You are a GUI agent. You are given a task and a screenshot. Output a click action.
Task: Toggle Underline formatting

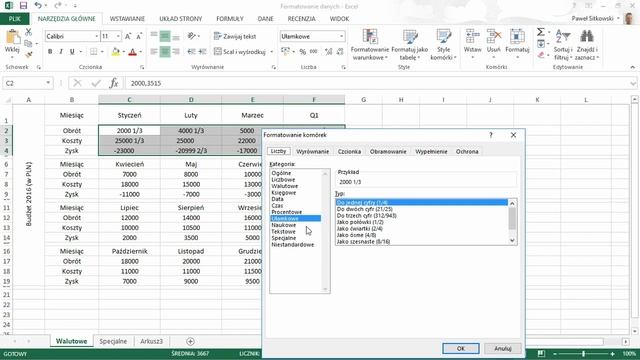pyautogui.click(x=72, y=52)
